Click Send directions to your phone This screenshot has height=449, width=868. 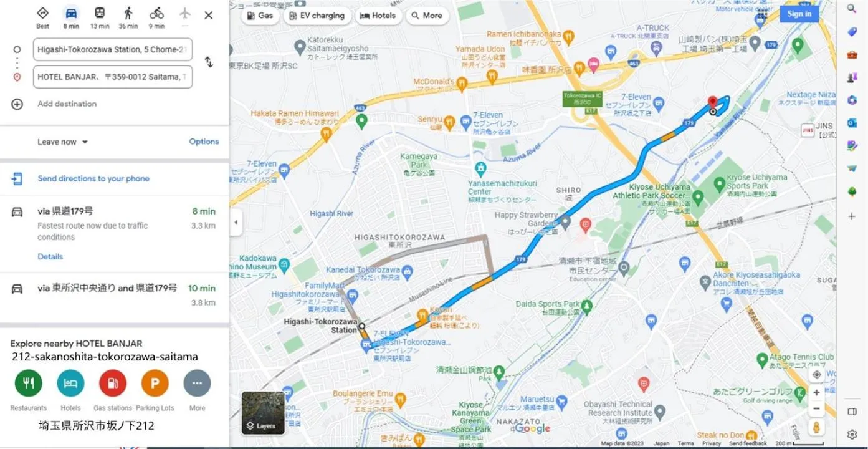[x=93, y=178]
